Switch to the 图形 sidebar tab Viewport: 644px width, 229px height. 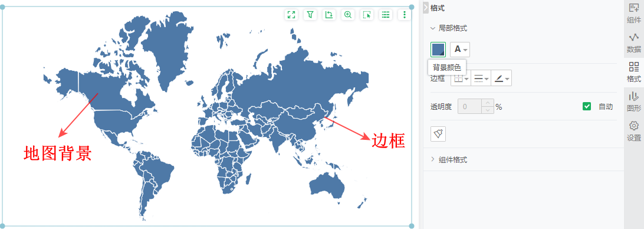[x=634, y=102]
